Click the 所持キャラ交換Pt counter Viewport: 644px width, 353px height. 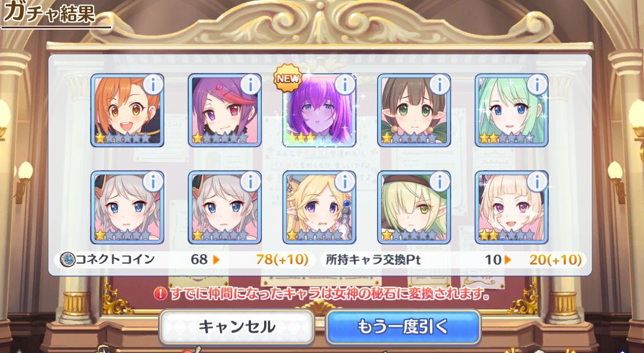point(453,259)
